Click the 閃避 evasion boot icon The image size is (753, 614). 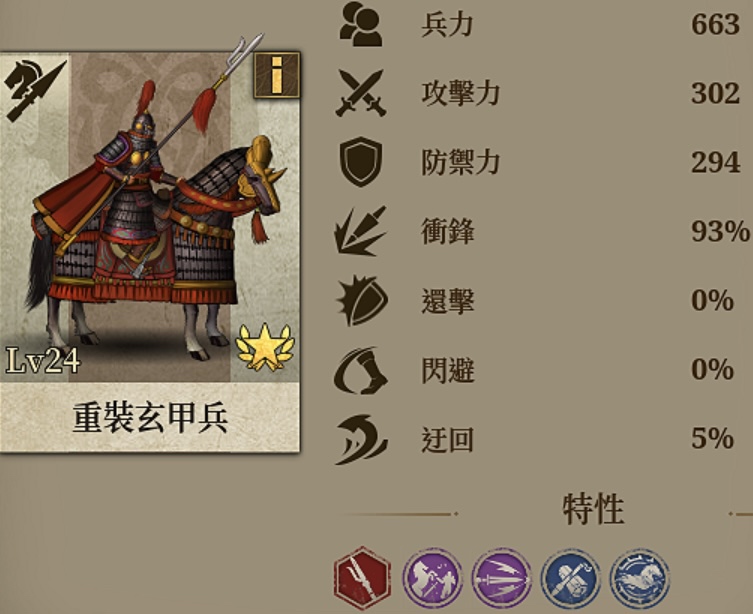[361, 370]
